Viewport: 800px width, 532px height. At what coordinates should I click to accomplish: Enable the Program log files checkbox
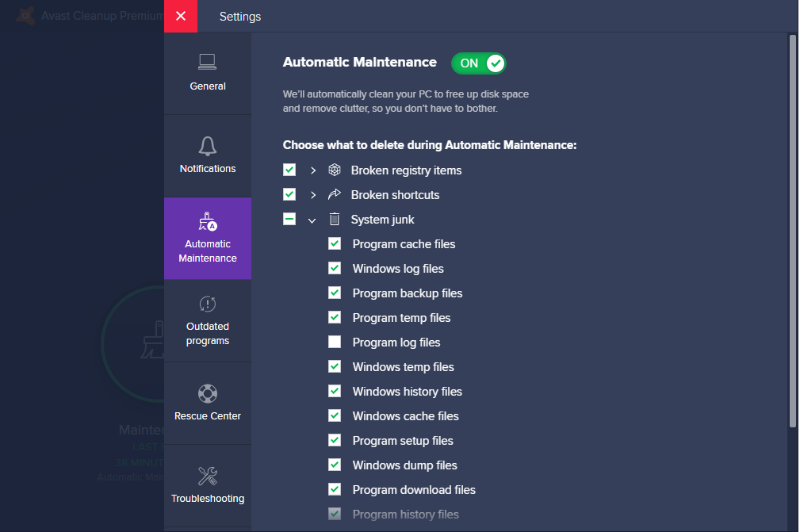tap(335, 342)
